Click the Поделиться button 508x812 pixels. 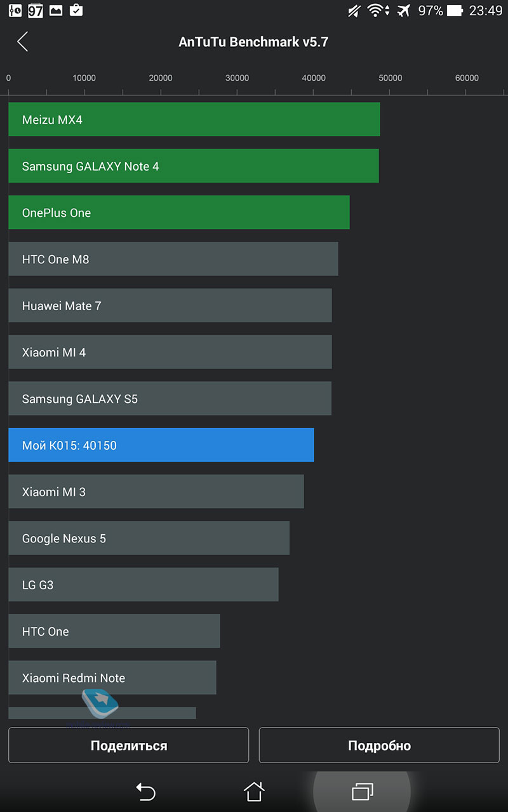pyautogui.click(x=129, y=745)
